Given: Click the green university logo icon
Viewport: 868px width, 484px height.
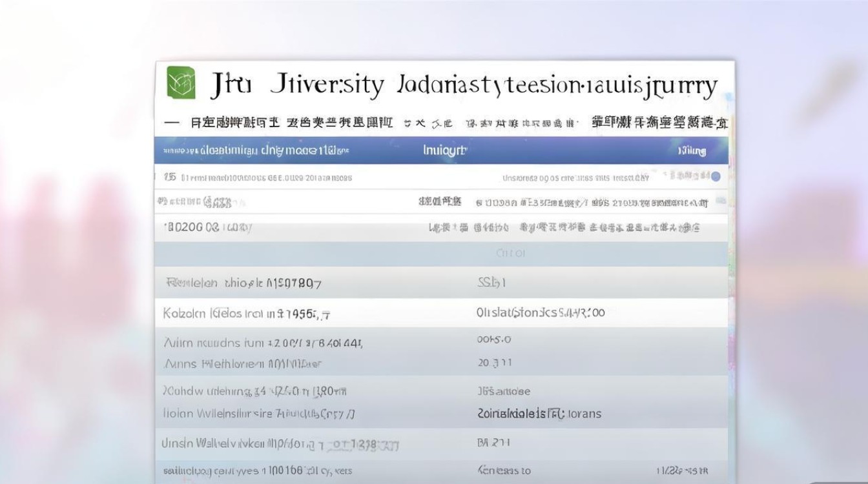Looking at the screenshot, I should point(179,83).
